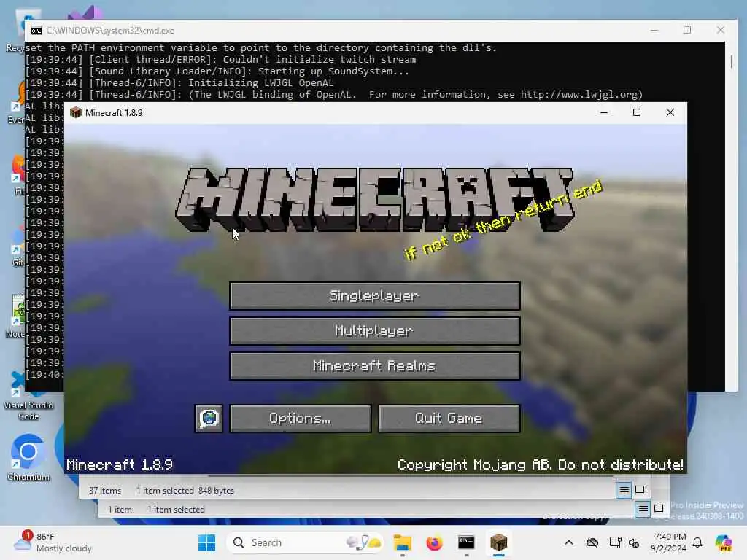This screenshot has width=747, height=560.
Task: Click the Minecraft taskbar icon
Action: [x=498, y=542]
